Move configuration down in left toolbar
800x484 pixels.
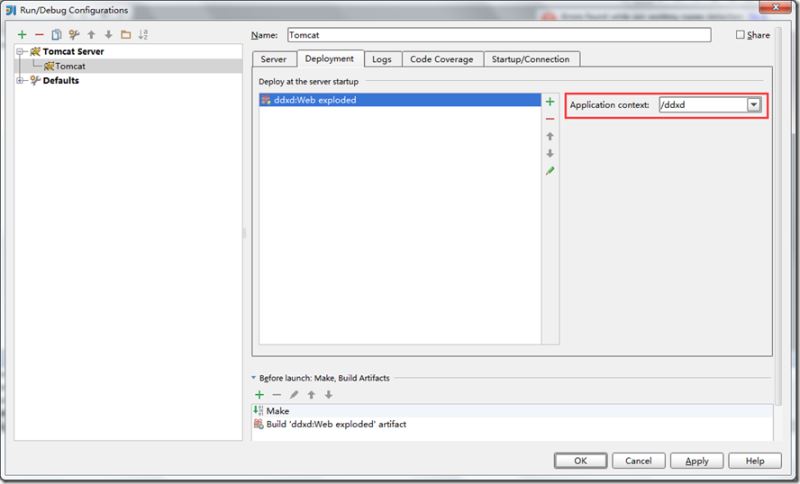coord(109,35)
